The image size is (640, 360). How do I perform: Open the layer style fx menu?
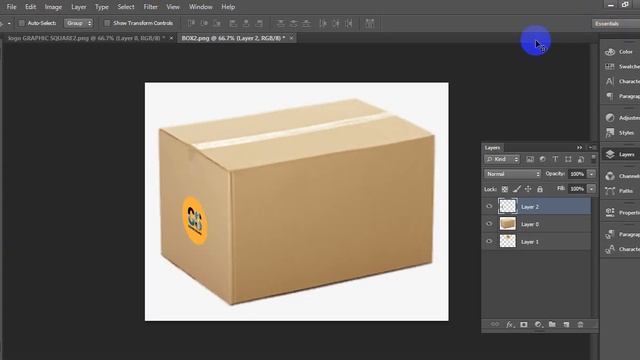[x=510, y=324]
